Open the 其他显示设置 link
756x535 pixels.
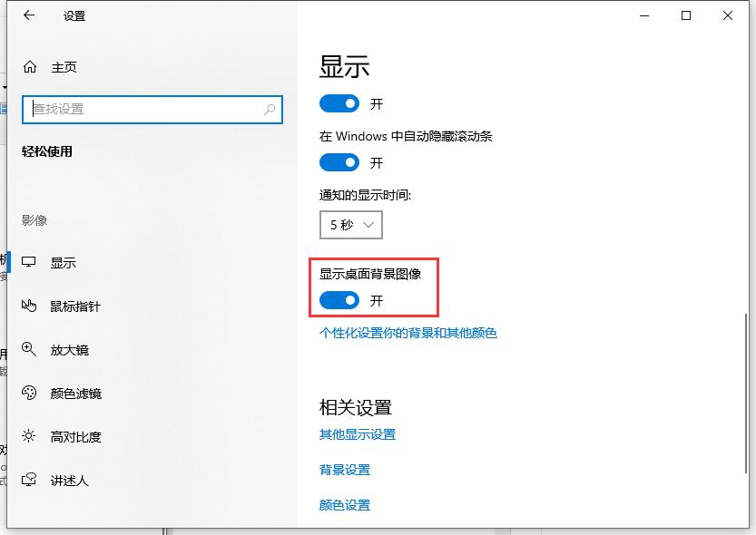[358, 434]
